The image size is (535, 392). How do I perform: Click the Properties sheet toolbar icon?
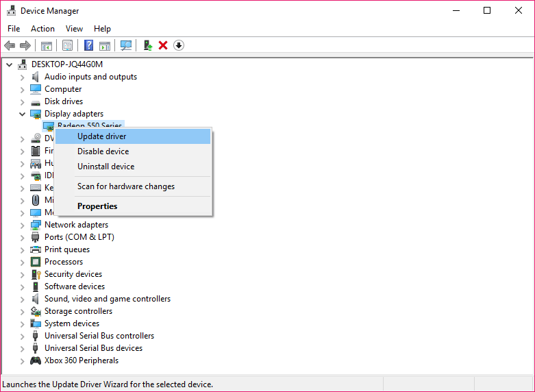pyautogui.click(x=68, y=45)
